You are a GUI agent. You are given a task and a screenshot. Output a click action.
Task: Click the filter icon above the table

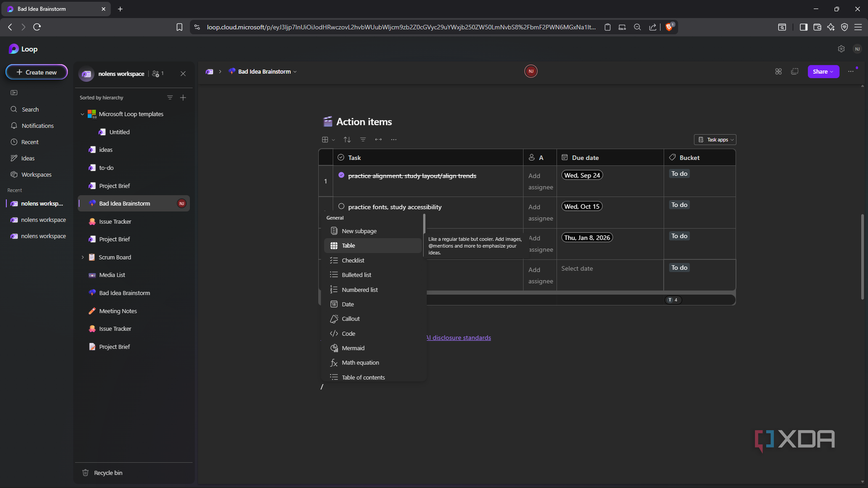coord(363,139)
